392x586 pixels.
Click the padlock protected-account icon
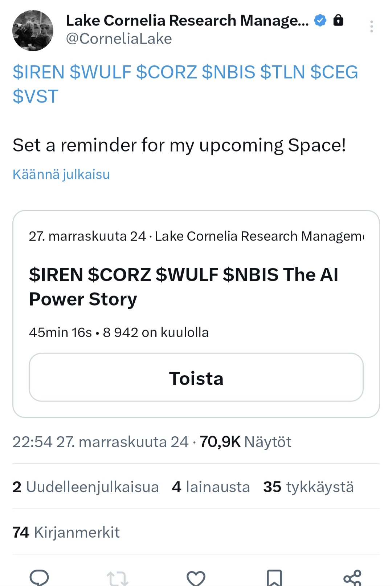338,20
